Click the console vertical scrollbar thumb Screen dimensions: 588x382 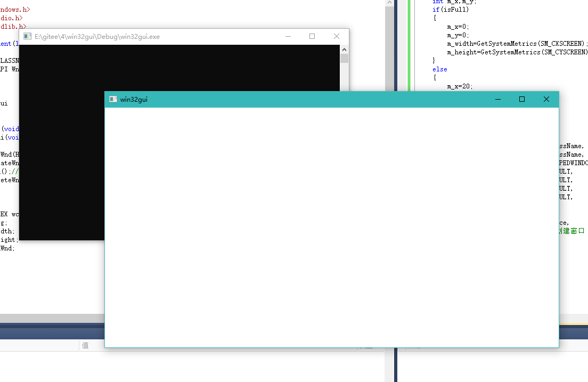[344, 59]
